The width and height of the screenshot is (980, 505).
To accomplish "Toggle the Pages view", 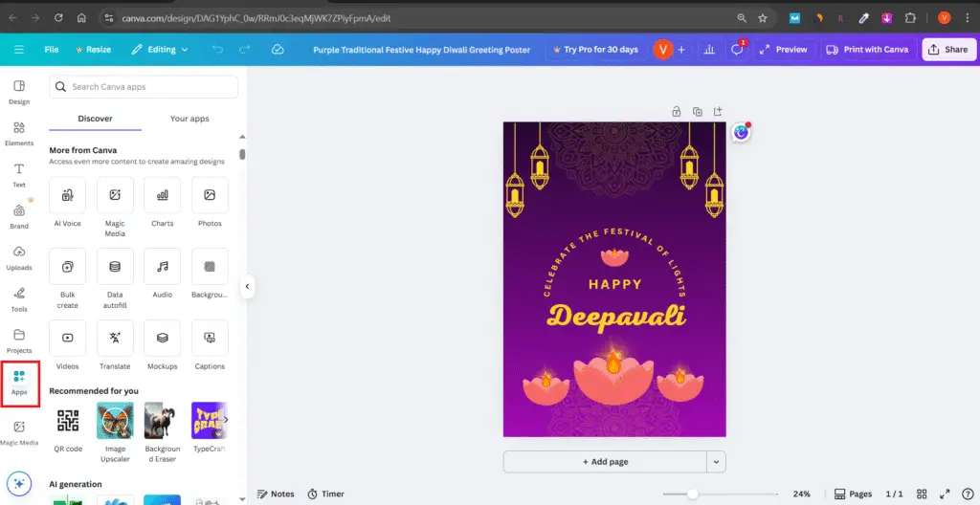I will [853, 494].
